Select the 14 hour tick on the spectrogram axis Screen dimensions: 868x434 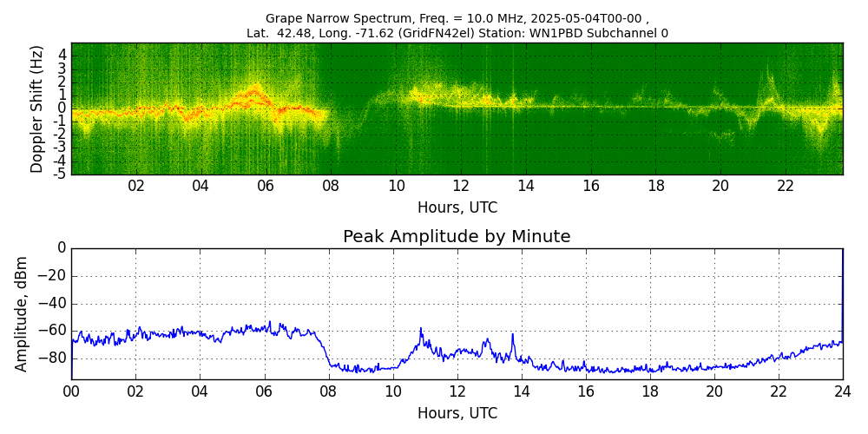click(525, 186)
